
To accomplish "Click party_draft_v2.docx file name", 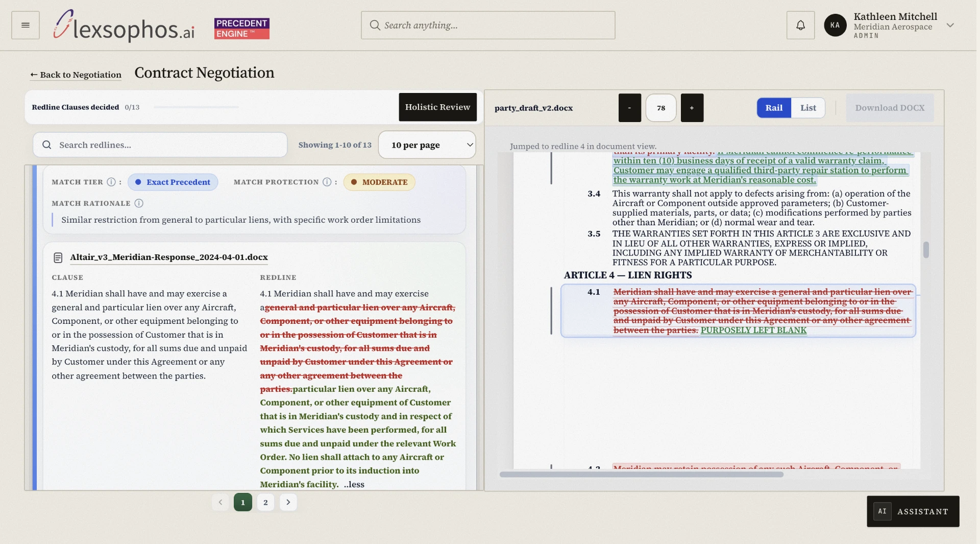I will tap(533, 108).
